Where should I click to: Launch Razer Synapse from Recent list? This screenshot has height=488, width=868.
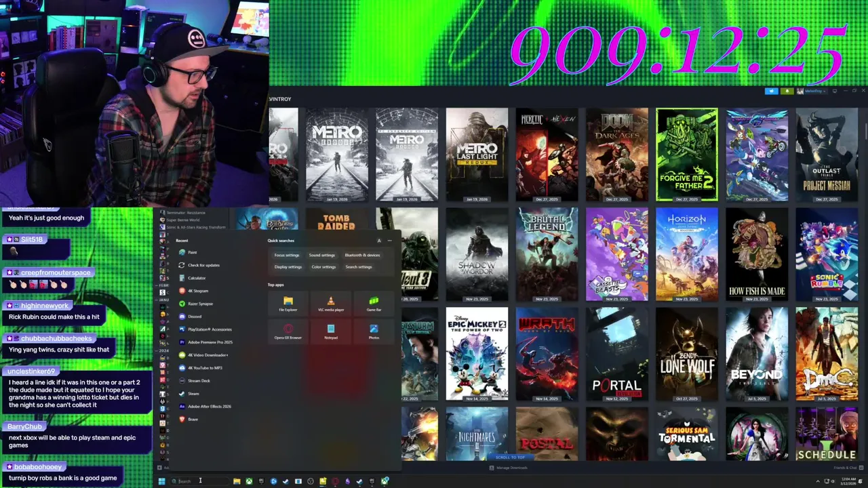point(195,304)
